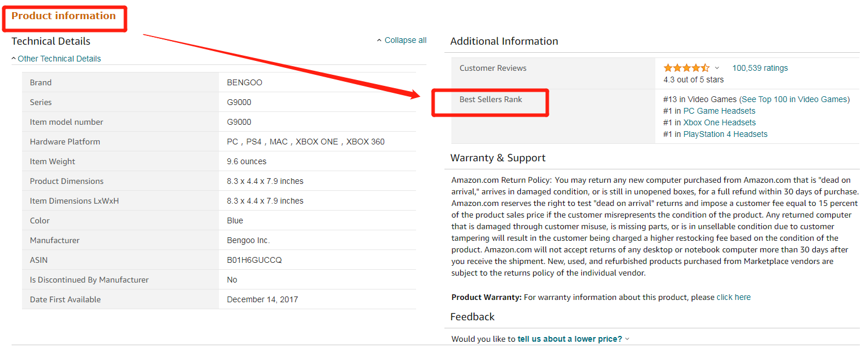This screenshot has height=351, width=868.
Task: Go to Xbox One Headsets category
Action: click(x=719, y=122)
